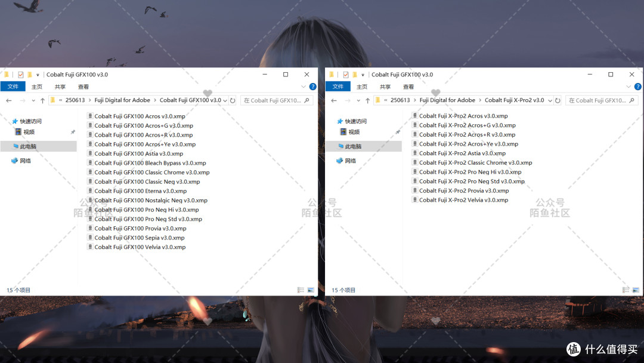Click properties quick-access icon in right window
Image resolution: width=644 pixels, height=363 pixels.
tap(346, 75)
